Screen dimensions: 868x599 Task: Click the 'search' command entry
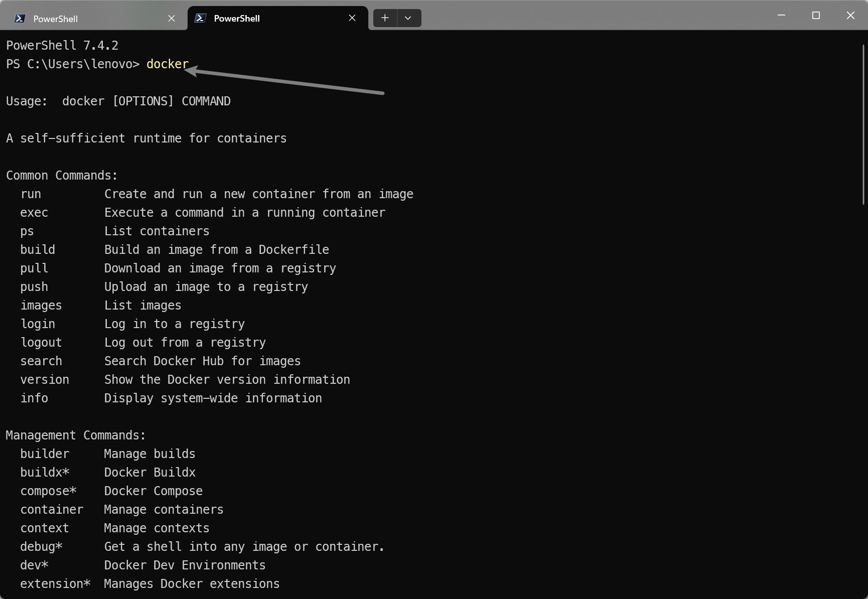pyautogui.click(x=41, y=361)
